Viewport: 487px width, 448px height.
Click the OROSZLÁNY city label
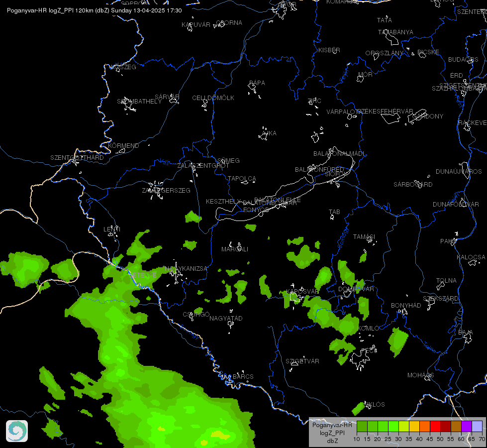click(x=384, y=53)
